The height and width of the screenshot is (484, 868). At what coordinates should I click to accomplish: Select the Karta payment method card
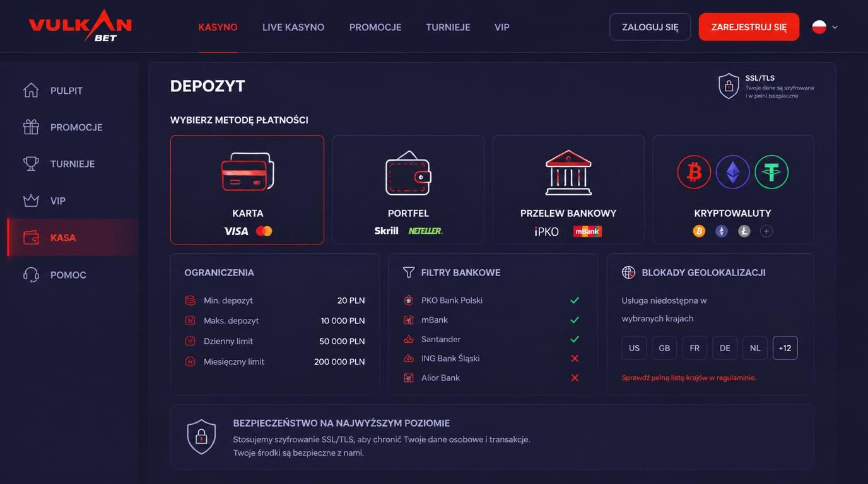click(247, 190)
